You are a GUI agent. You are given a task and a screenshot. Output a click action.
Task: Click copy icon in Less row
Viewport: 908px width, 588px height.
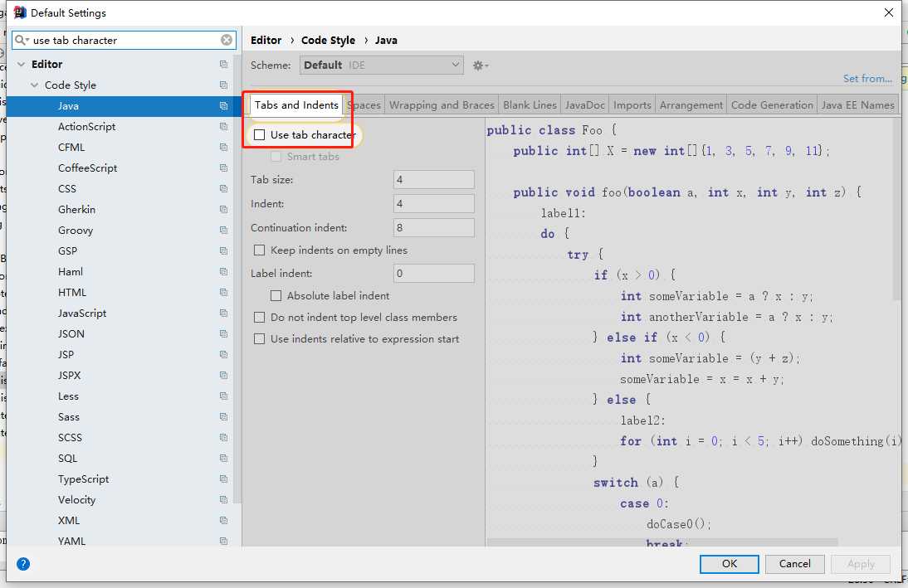coord(223,396)
